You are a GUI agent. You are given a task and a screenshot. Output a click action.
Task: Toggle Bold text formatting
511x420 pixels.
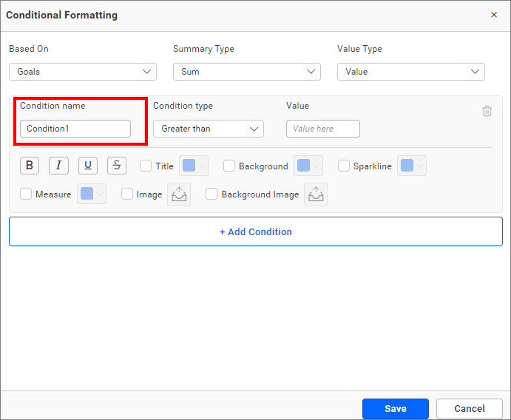pyautogui.click(x=29, y=166)
